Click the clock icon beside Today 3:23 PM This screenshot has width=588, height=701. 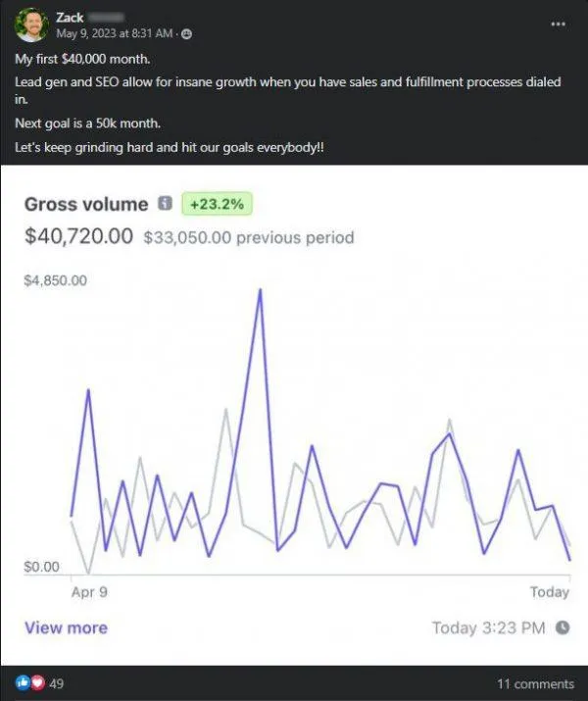(563, 627)
